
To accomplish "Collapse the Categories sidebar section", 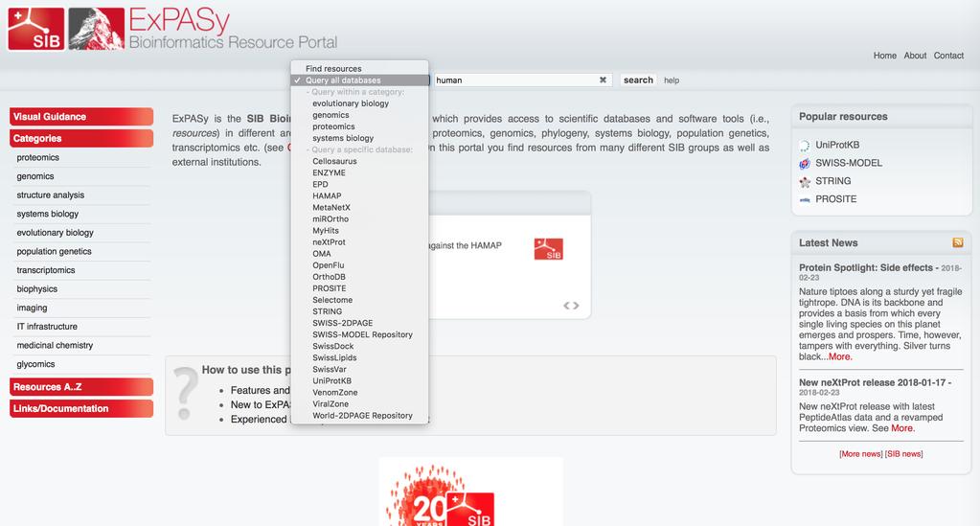I will [81, 138].
